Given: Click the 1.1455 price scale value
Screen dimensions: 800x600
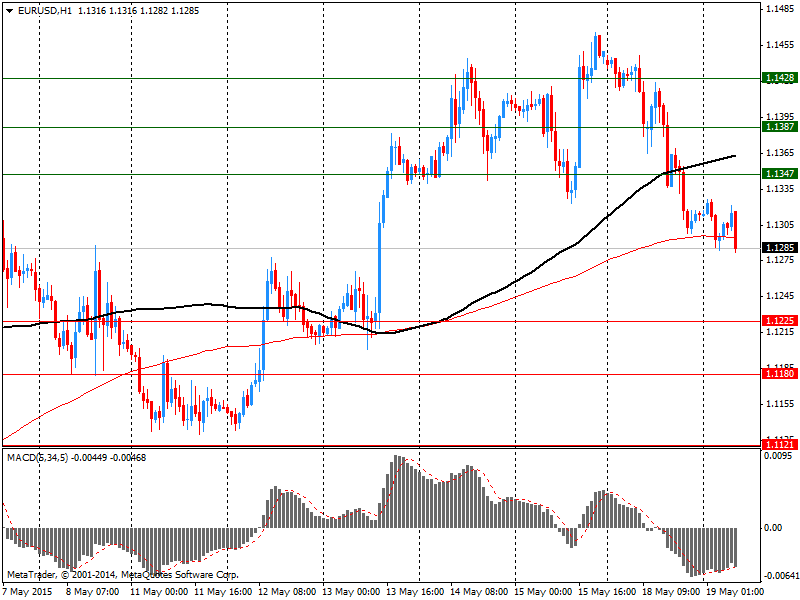Looking at the screenshot, I should pyautogui.click(x=781, y=45).
